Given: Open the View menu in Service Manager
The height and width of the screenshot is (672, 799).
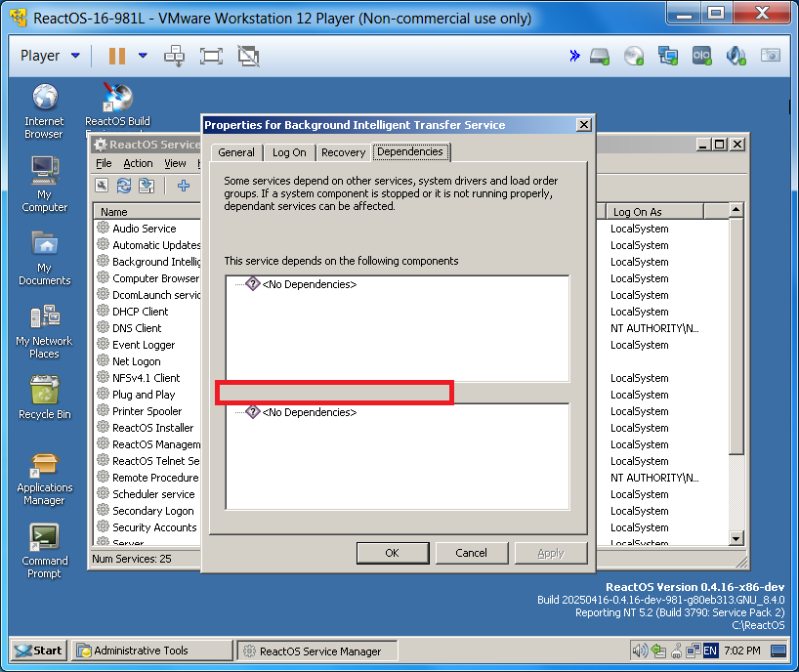Looking at the screenshot, I should coord(175,163).
